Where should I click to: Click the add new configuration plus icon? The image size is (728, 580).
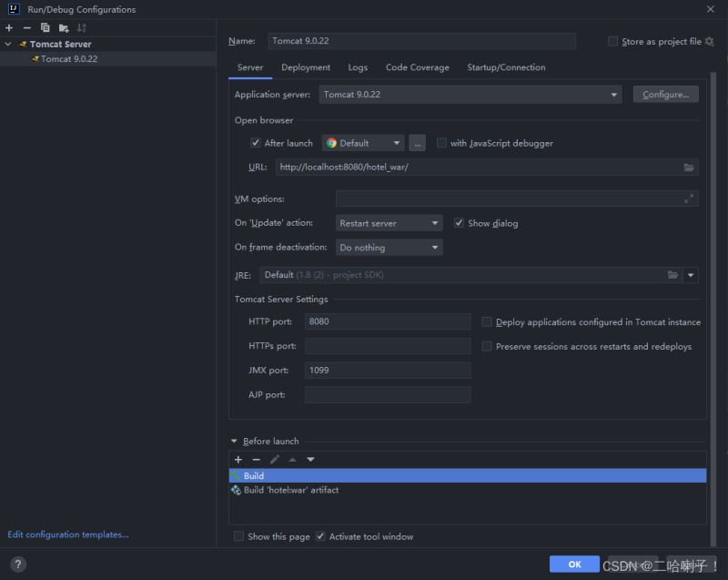(9, 28)
